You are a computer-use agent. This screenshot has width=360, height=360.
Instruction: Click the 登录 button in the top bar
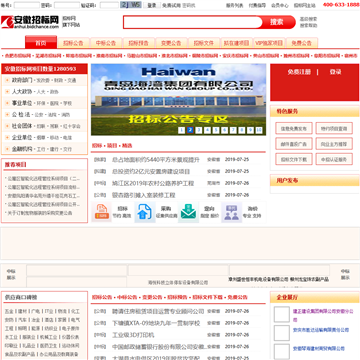[x=152, y=5]
